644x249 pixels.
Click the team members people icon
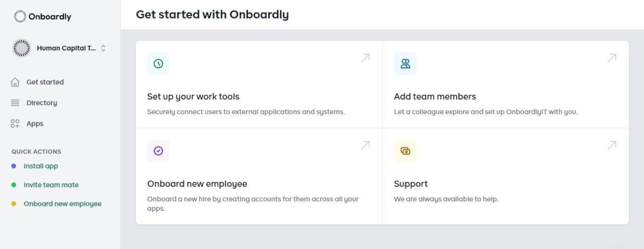pyautogui.click(x=405, y=64)
